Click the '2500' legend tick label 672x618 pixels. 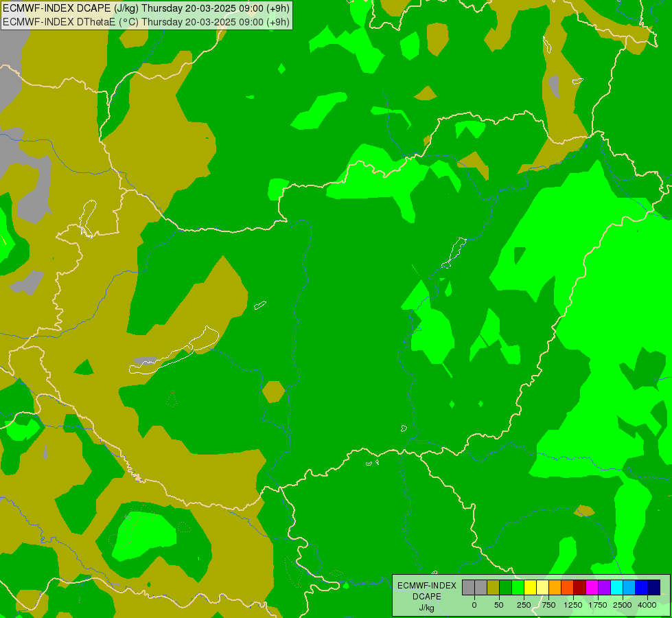point(623,605)
